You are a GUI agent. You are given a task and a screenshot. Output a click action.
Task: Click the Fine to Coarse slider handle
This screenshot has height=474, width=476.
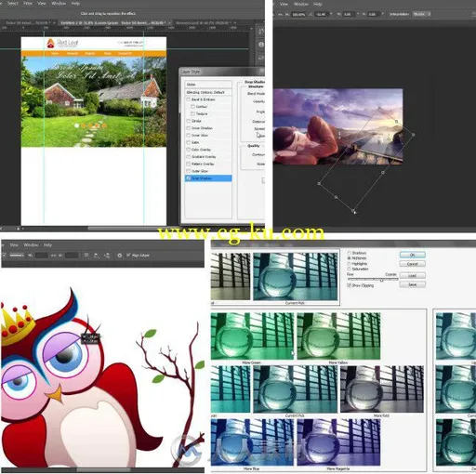[382, 280]
